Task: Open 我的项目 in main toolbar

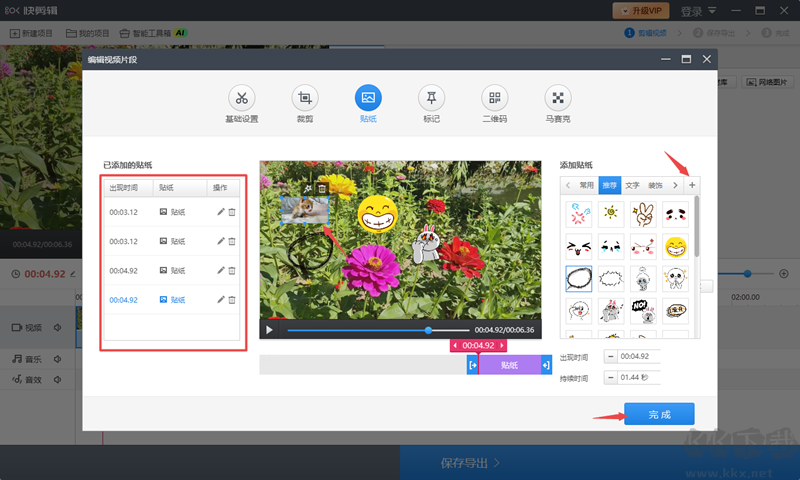Action: [x=88, y=33]
